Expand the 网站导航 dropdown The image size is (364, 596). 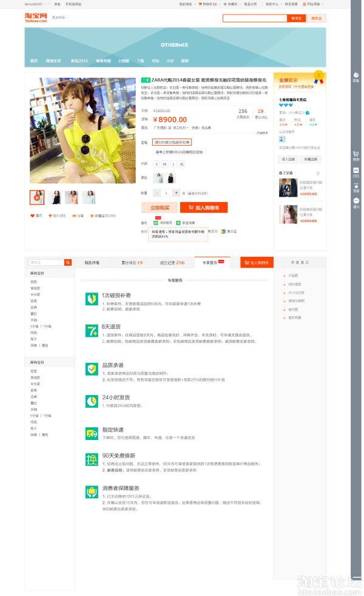(315, 4)
